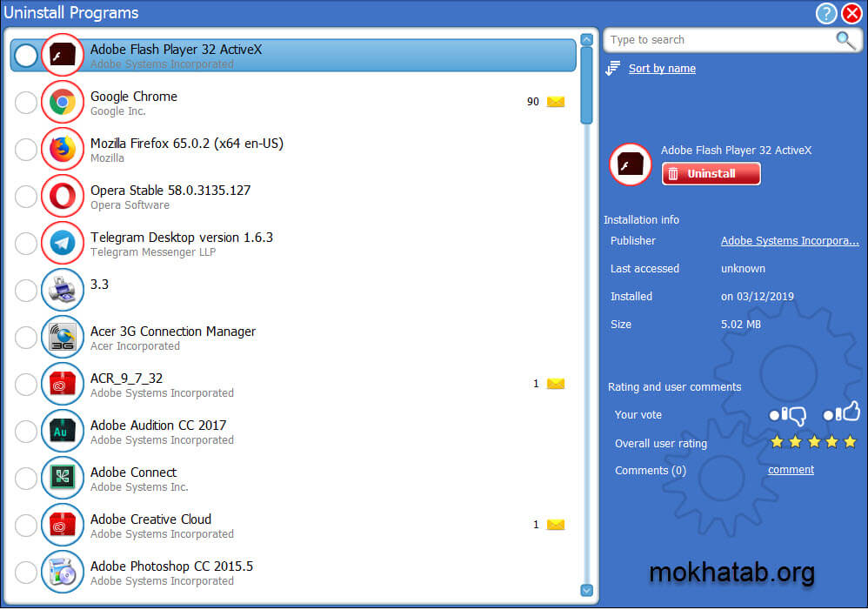Open the Acer 3G Connection Manager icon
The width and height of the screenshot is (868, 610).
pos(62,337)
